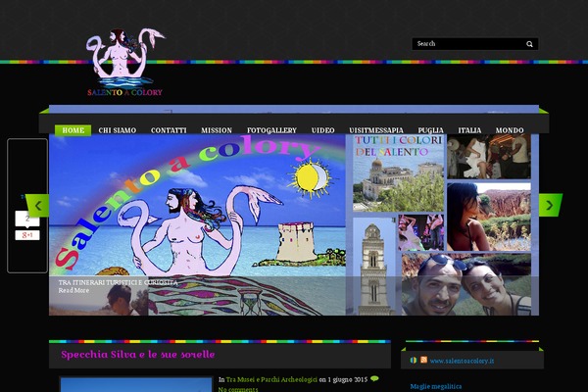
Task: Open the HOME menu item
Action: click(73, 130)
